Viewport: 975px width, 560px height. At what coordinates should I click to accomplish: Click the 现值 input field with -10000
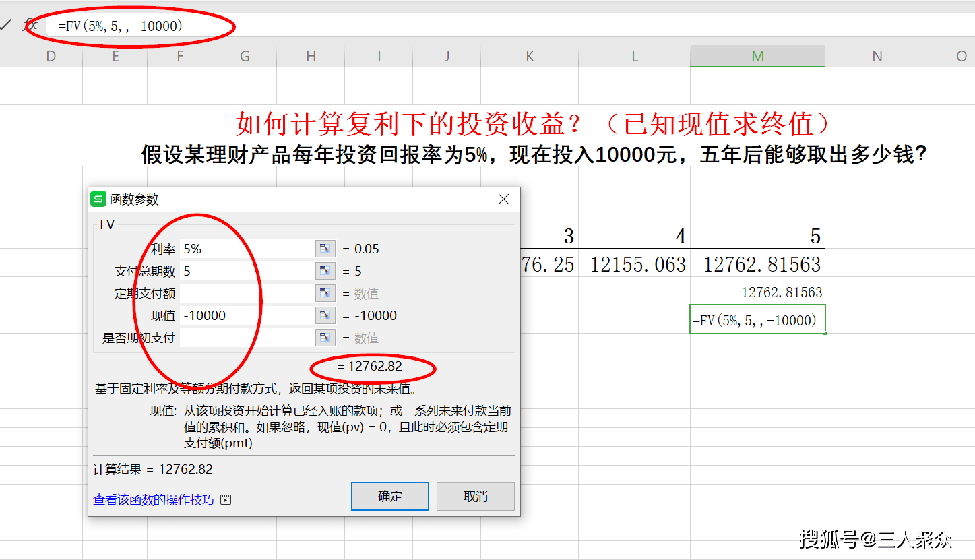(x=247, y=315)
